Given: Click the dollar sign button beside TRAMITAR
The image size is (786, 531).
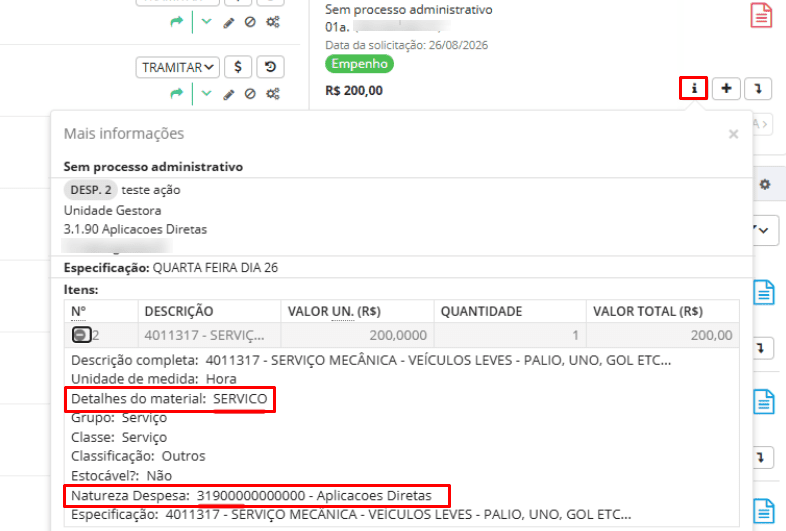Looking at the screenshot, I should (238, 67).
